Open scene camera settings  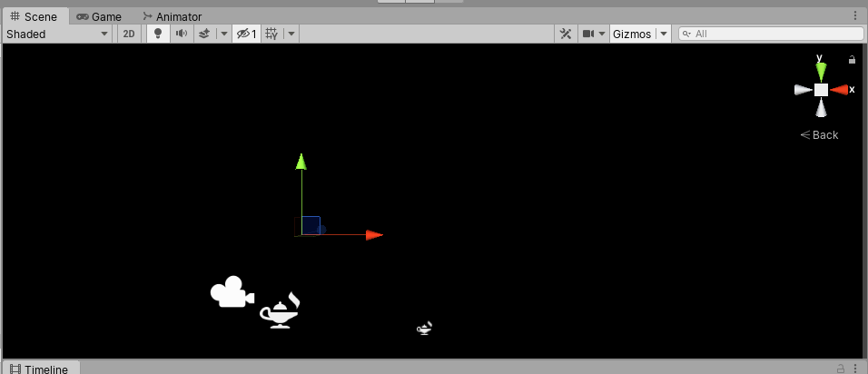(x=593, y=34)
